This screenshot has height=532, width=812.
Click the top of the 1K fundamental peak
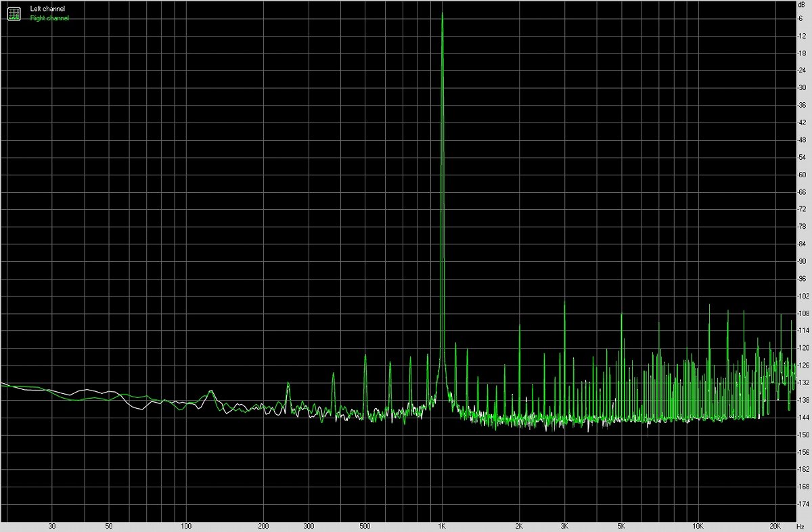[443, 15]
